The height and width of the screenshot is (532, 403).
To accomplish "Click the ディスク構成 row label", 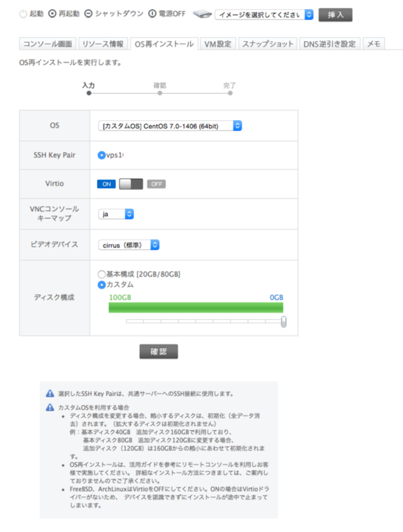I will tap(54, 297).
